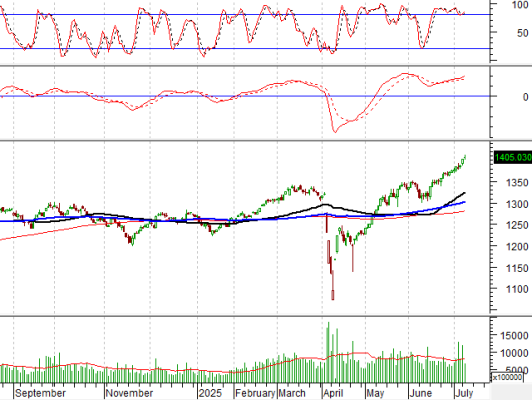Click the 100 level on stochastic axis
The width and height of the screenshot is (532, 400).
520,5
